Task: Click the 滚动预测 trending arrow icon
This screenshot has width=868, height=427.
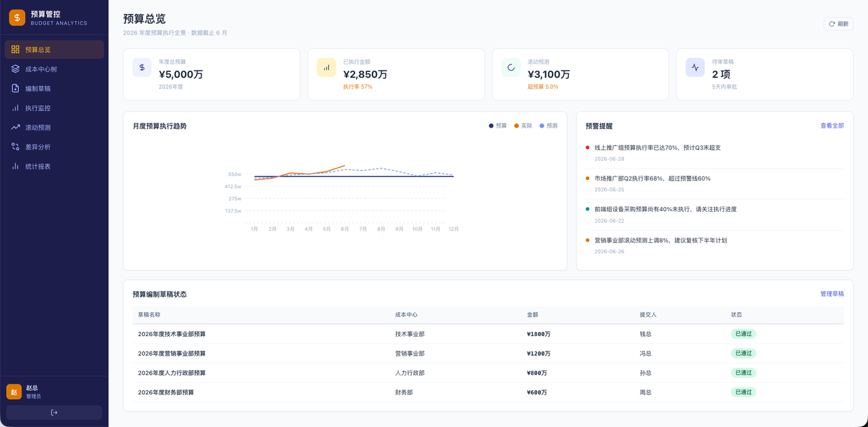Action: coord(16,128)
